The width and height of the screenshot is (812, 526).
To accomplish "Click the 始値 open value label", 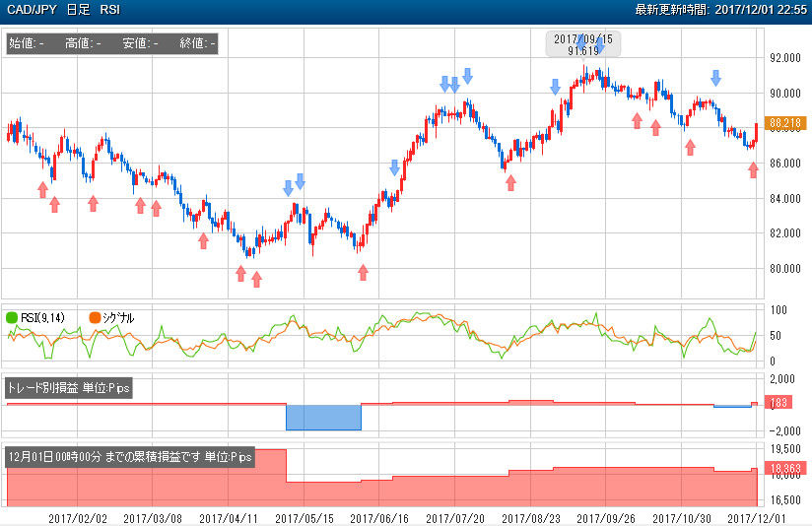I will pos(27,43).
